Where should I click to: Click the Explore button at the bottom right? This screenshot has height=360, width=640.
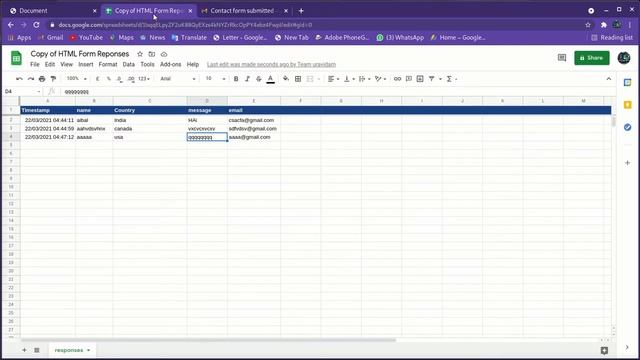604,350
